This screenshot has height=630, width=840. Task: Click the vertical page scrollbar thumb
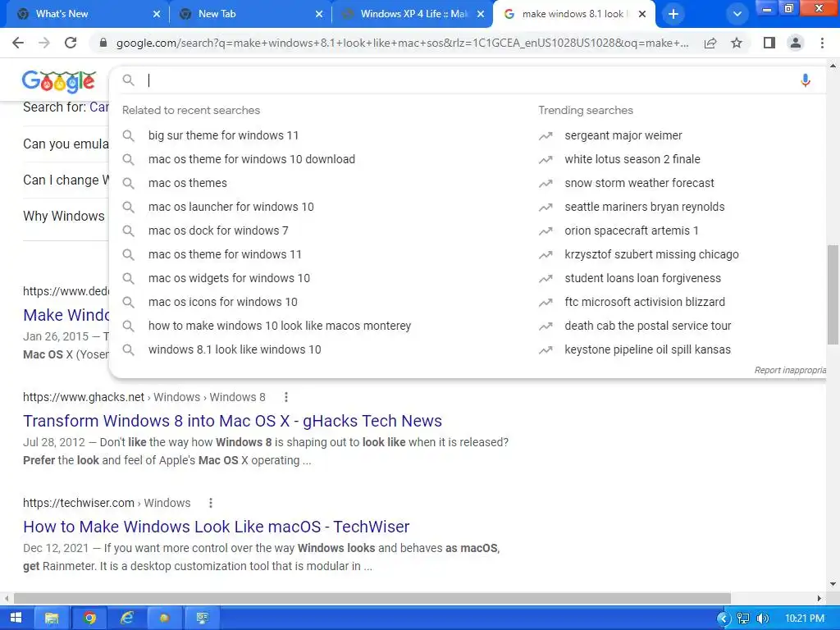(x=833, y=294)
